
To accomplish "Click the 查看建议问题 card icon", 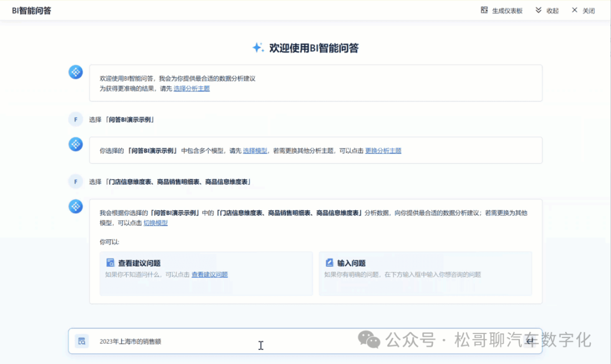I will click(110, 263).
